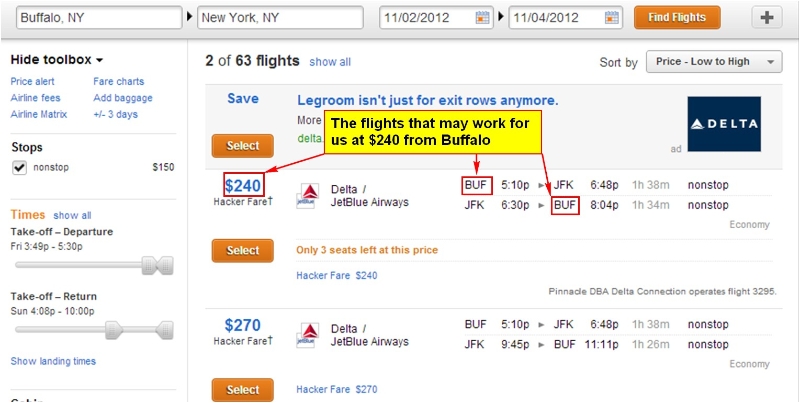This screenshot has height=403, width=800.
Task: Select the $240 Hacker Fare flight
Action: tap(242, 250)
